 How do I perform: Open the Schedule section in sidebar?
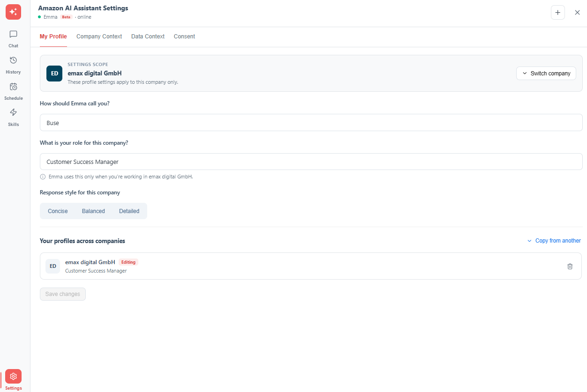[13, 91]
